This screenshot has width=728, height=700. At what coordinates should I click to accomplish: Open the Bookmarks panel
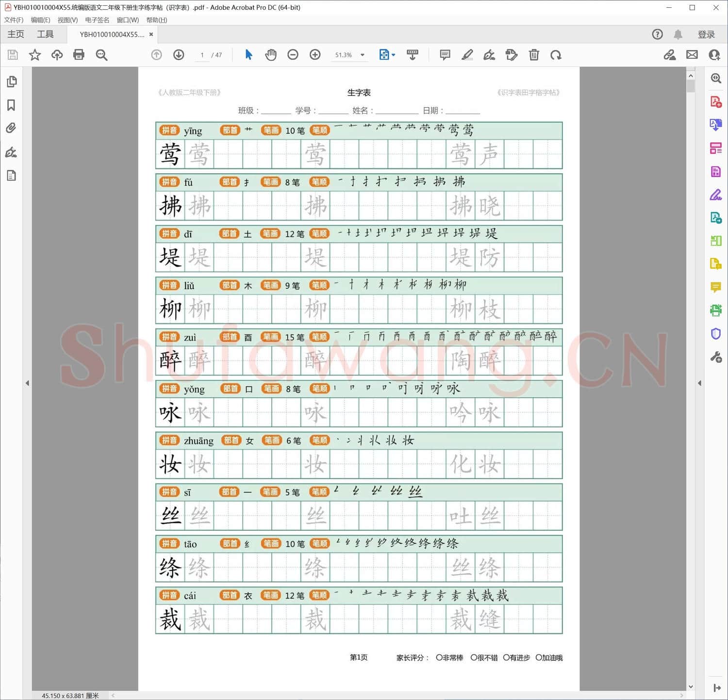11,105
